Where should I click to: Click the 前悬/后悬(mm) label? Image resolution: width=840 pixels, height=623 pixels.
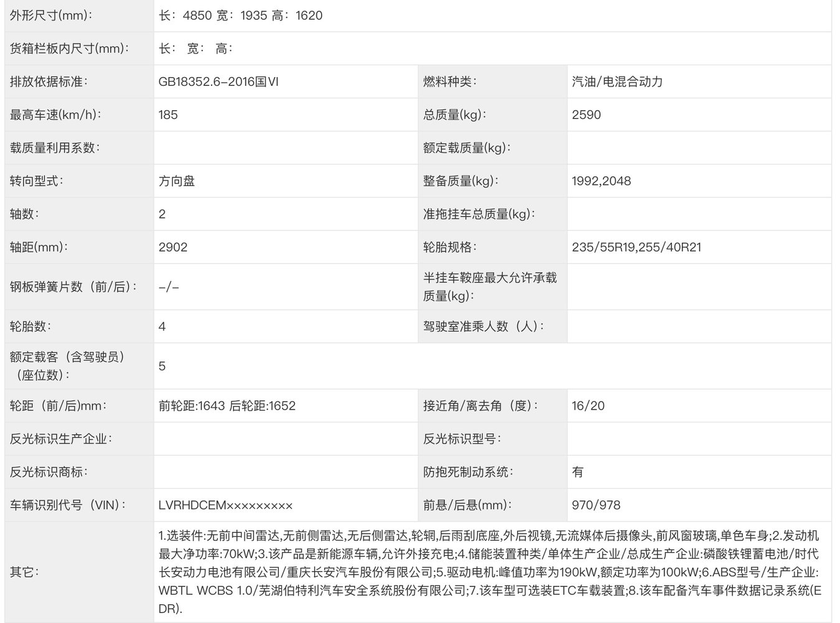click(x=468, y=505)
